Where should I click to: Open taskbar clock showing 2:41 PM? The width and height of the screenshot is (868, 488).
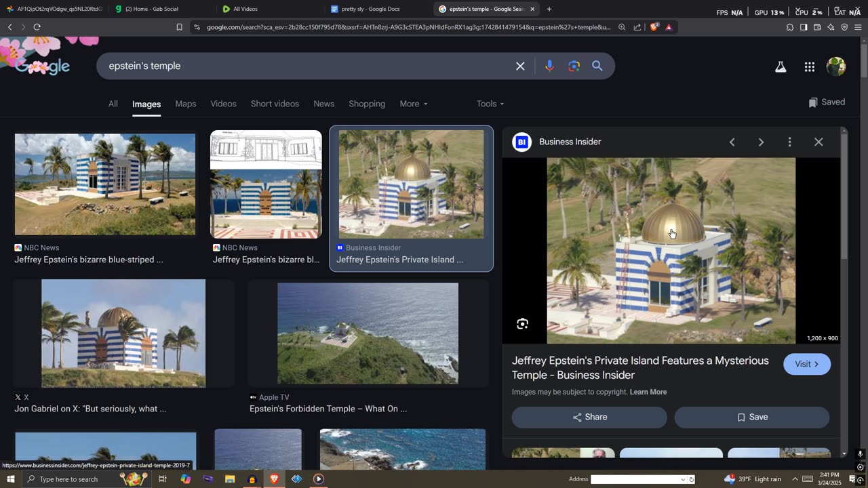pyautogui.click(x=829, y=479)
